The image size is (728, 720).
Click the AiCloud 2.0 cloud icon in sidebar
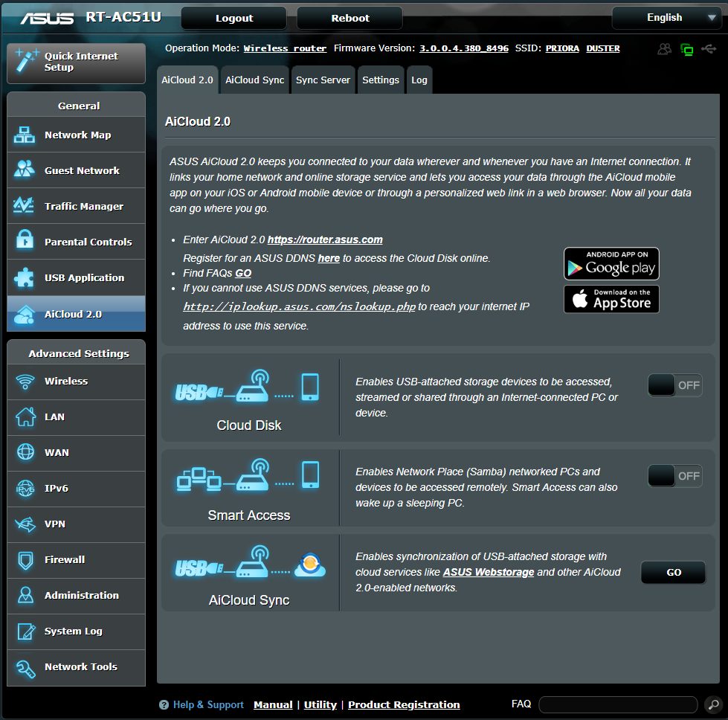pos(24,314)
